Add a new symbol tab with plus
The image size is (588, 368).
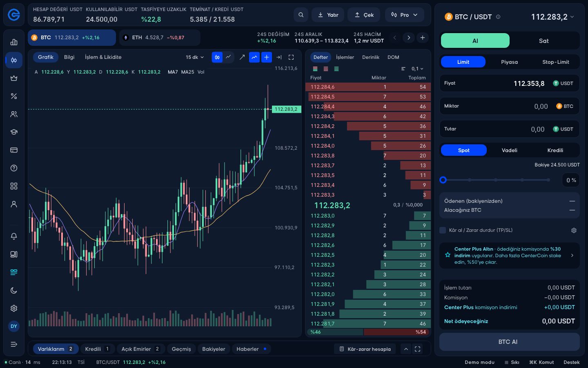(x=423, y=38)
